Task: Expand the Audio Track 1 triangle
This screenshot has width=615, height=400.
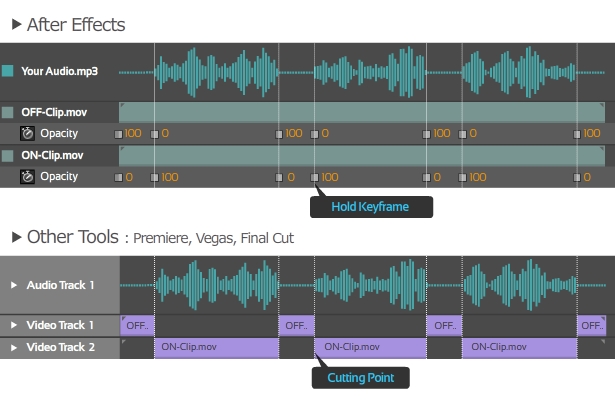Action: point(14,285)
